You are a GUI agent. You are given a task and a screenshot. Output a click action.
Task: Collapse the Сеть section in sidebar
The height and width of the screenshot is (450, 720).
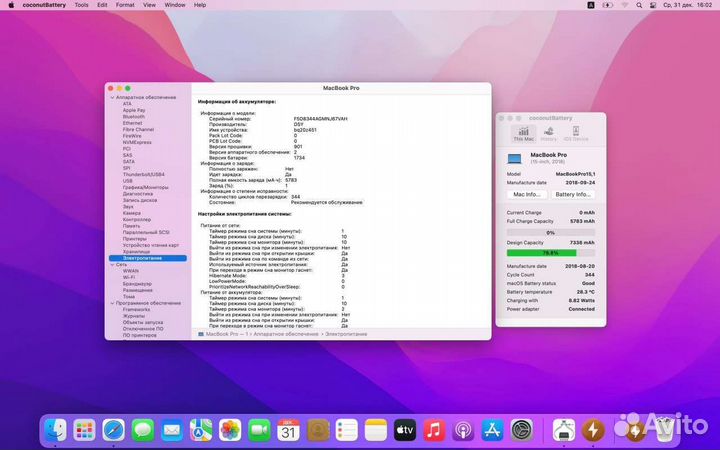tap(112, 265)
